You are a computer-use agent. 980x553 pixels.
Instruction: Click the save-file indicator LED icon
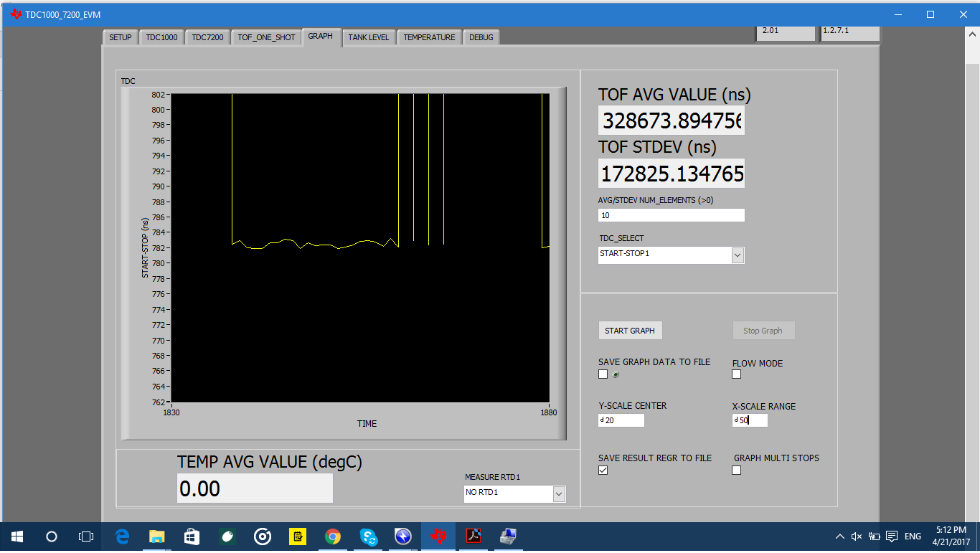click(616, 374)
